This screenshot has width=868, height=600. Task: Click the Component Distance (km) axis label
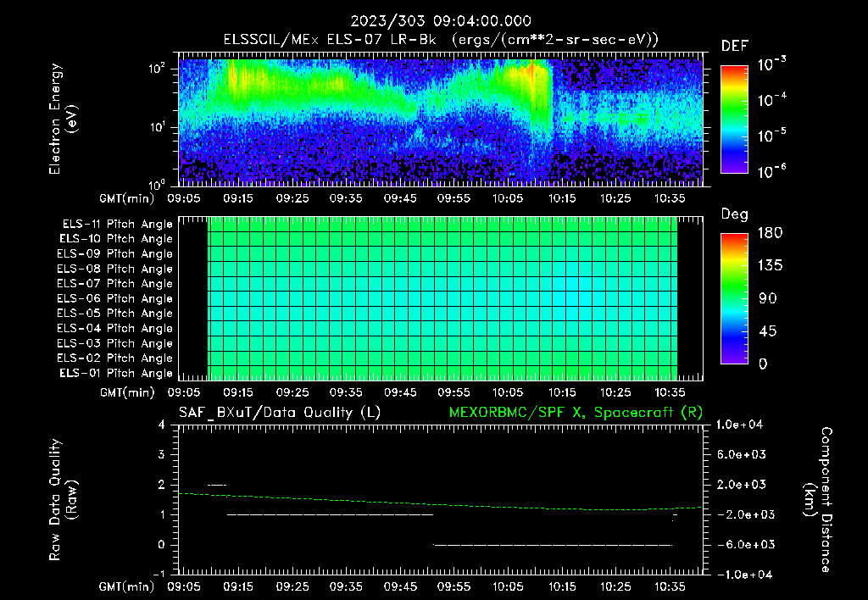tap(818, 500)
